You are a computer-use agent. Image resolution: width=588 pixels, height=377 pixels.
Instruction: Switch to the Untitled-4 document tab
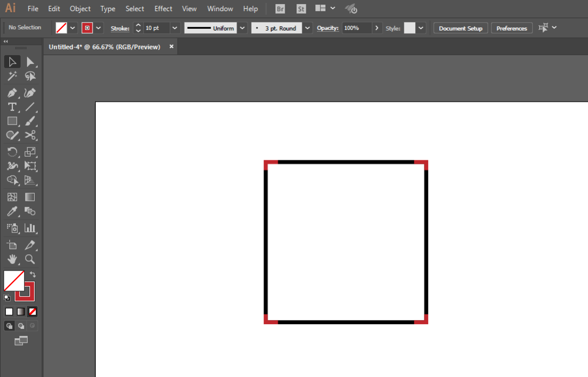pos(106,46)
